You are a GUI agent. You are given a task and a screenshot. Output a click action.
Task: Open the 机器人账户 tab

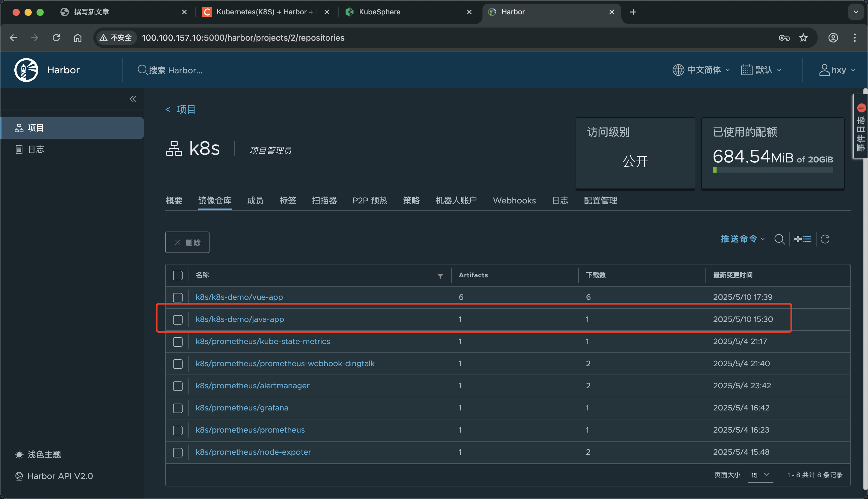pos(456,200)
